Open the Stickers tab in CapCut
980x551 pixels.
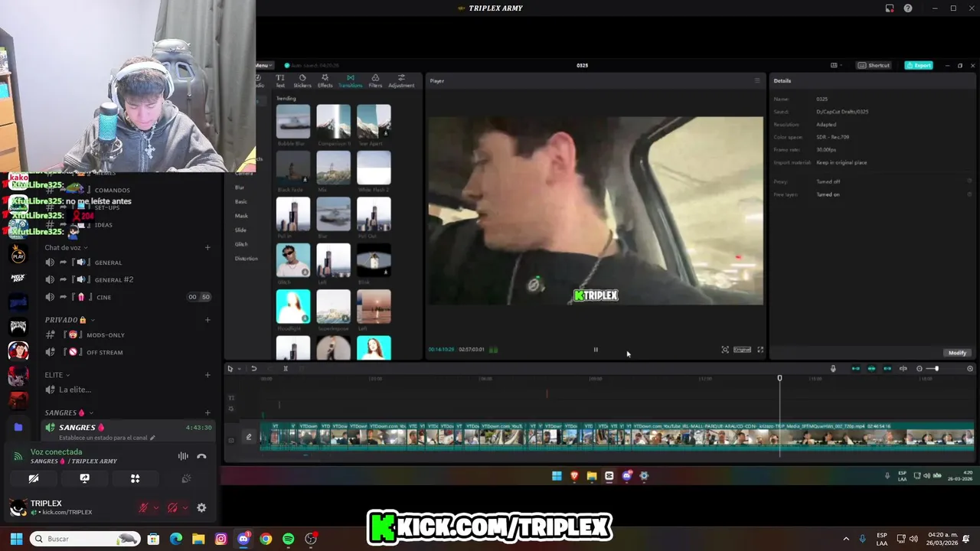click(x=302, y=80)
